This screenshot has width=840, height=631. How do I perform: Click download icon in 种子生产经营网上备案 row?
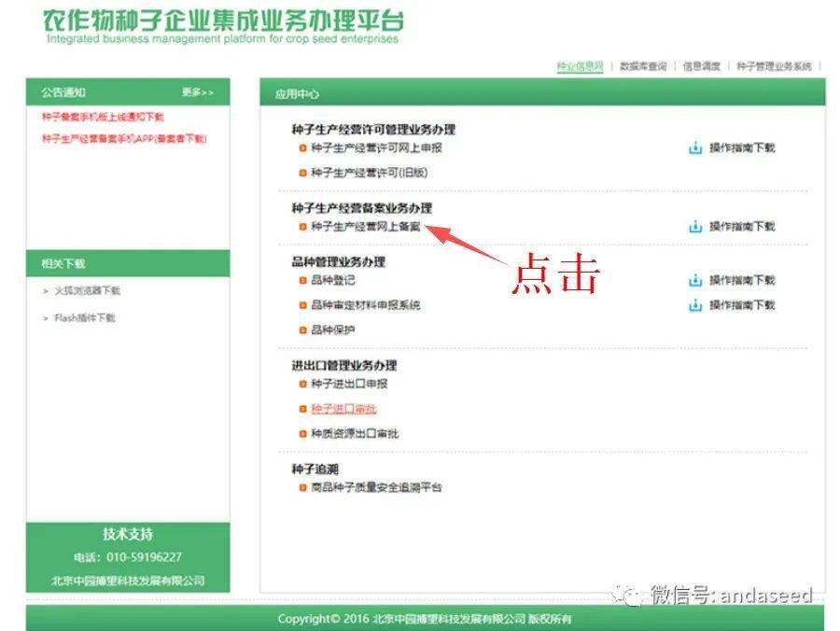694,226
